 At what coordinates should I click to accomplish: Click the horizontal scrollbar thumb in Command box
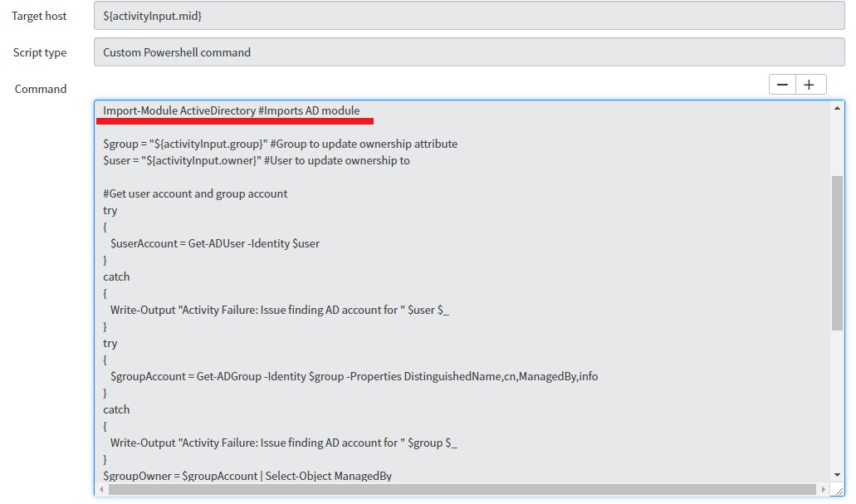tap(461, 489)
